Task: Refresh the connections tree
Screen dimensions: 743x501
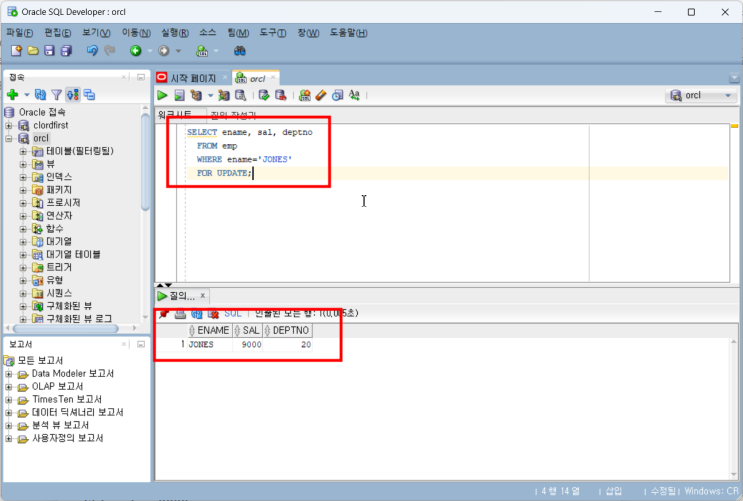Action: click(41, 95)
